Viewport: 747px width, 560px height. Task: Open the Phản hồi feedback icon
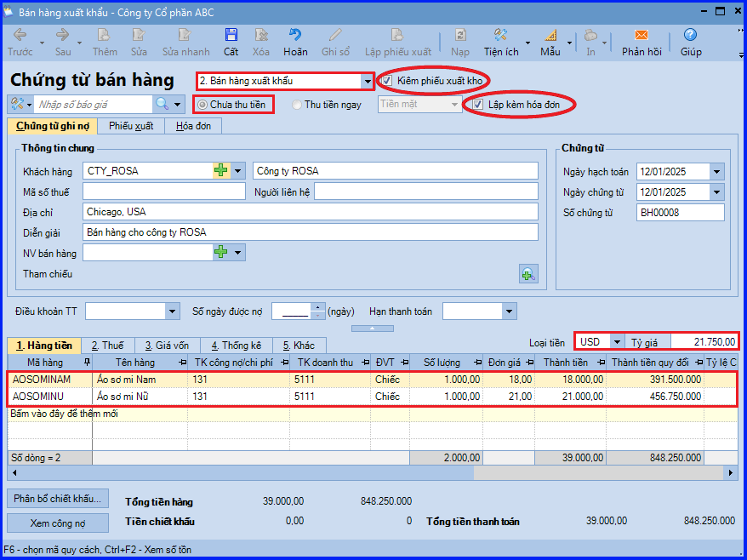coord(642,35)
